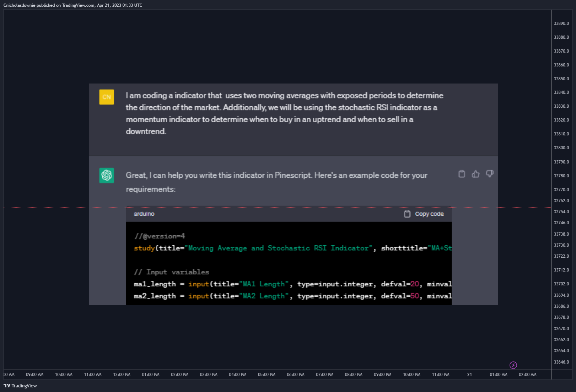Click the 21 date label on time axis
The width and height of the screenshot is (576, 392).
tap(469, 375)
